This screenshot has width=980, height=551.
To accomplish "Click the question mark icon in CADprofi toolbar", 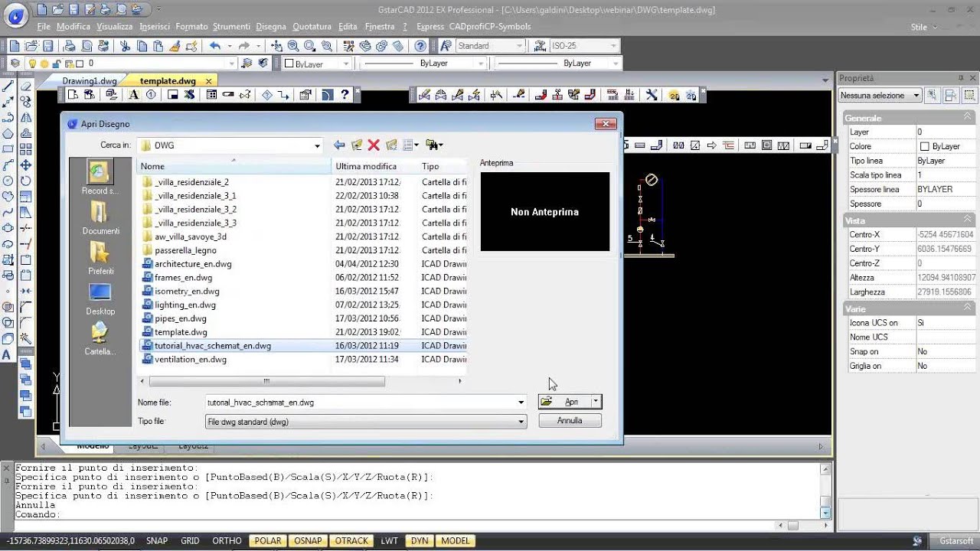I will coord(345,95).
